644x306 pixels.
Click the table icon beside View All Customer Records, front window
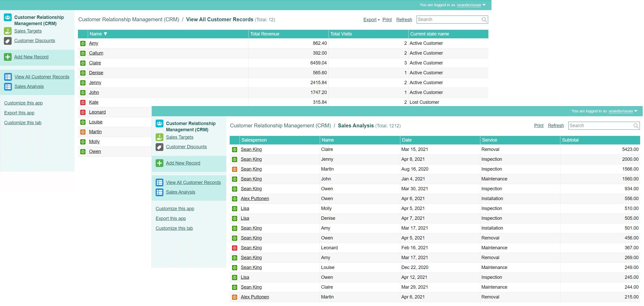[x=160, y=183]
